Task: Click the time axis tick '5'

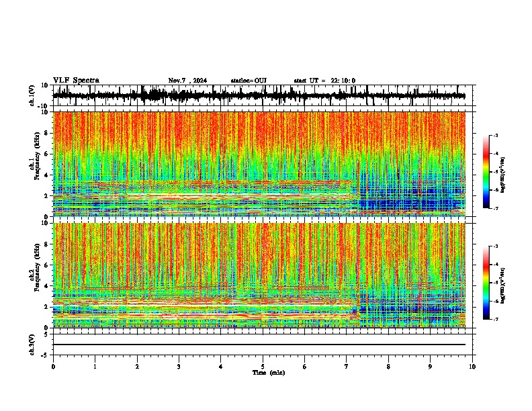Action: [x=263, y=367]
